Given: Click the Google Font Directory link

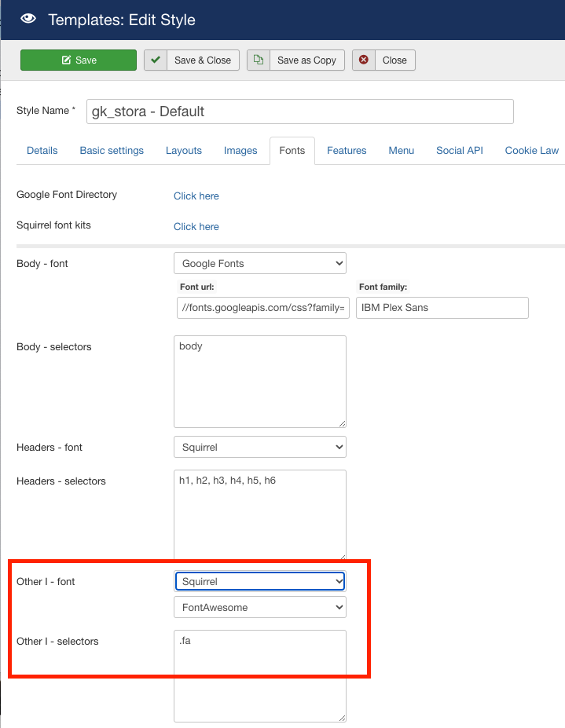Looking at the screenshot, I should [x=196, y=196].
